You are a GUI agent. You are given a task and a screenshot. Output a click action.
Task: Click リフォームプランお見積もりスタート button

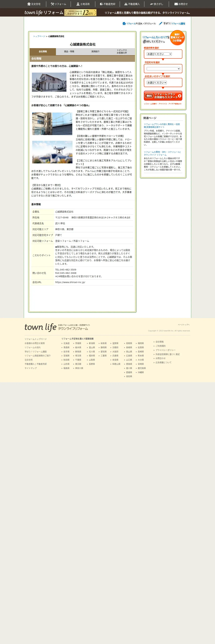click(163, 96)
